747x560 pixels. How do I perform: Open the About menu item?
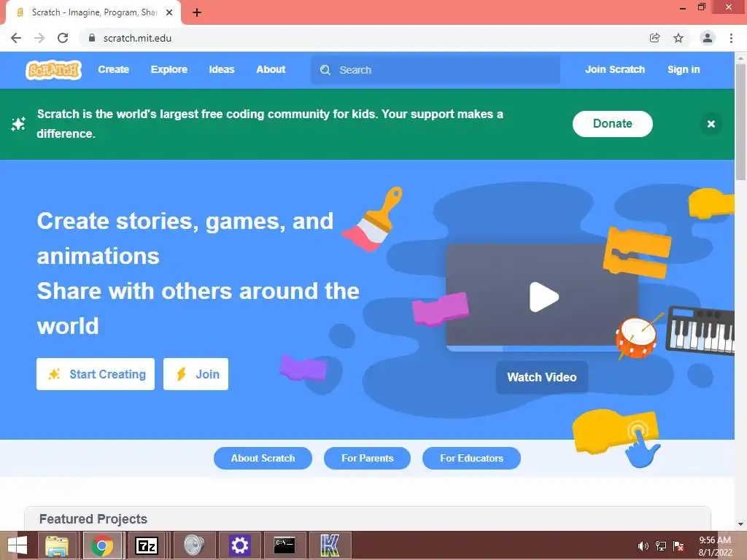coord(271,69)
